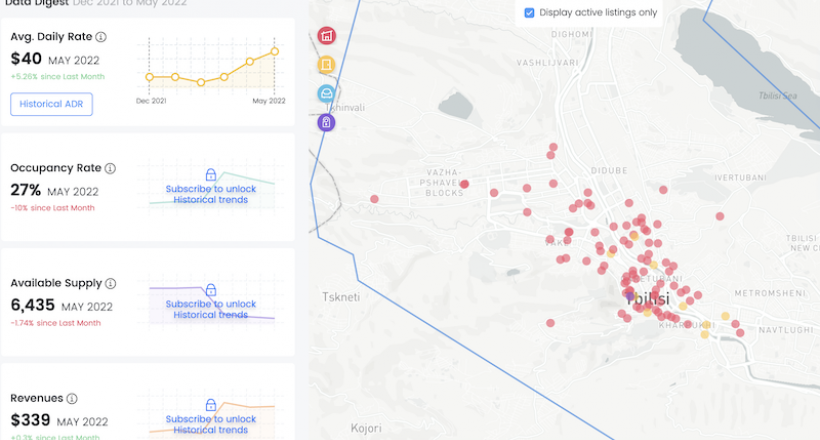Click red listing dot near Vazha-Pshavela Blocks
Viewport: 820px width, 440px height.
click(x=464, y=183)
